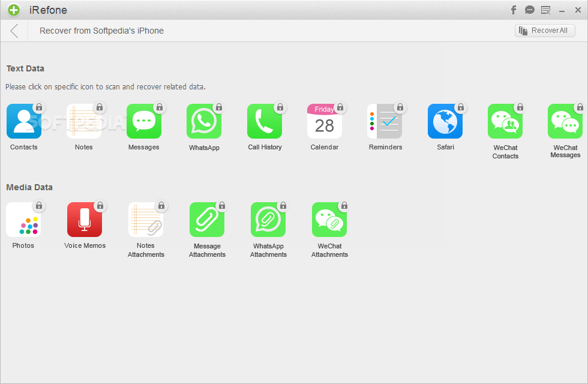The image size is (588, 384).
Task: Click the lock badge on Contacts
Action: [x=39, y=107]
